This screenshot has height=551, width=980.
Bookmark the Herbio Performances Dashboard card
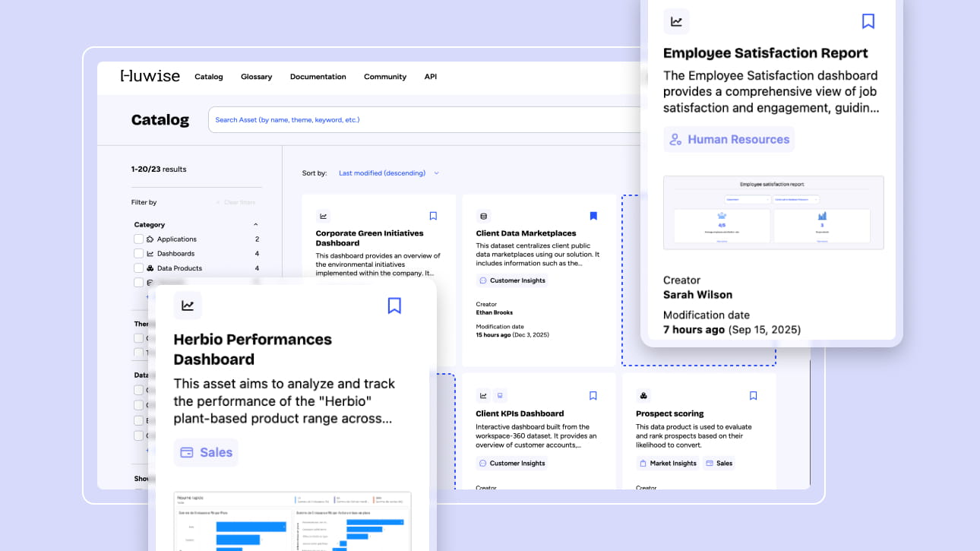coord(394,306)
